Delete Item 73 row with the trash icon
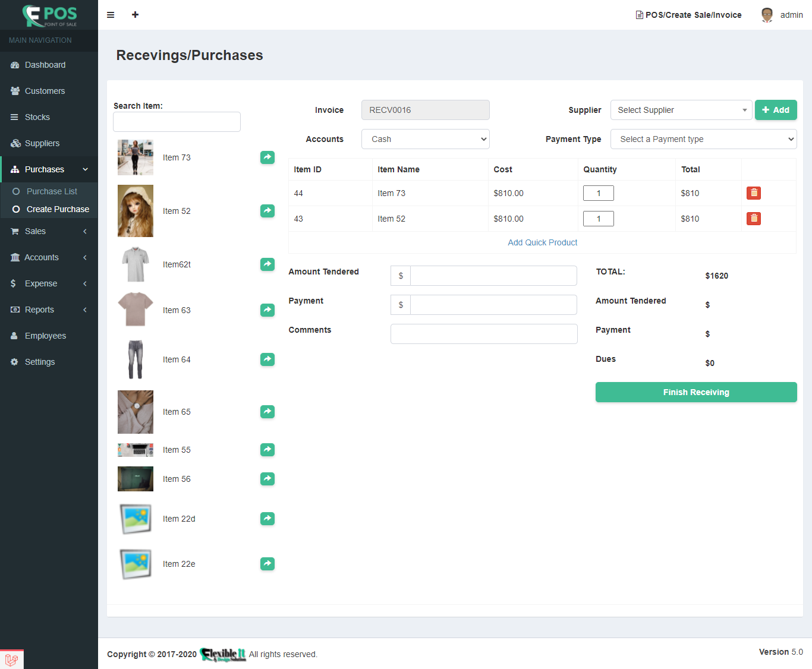This screenshot has width=812, height=669. (x=753, y=193)
